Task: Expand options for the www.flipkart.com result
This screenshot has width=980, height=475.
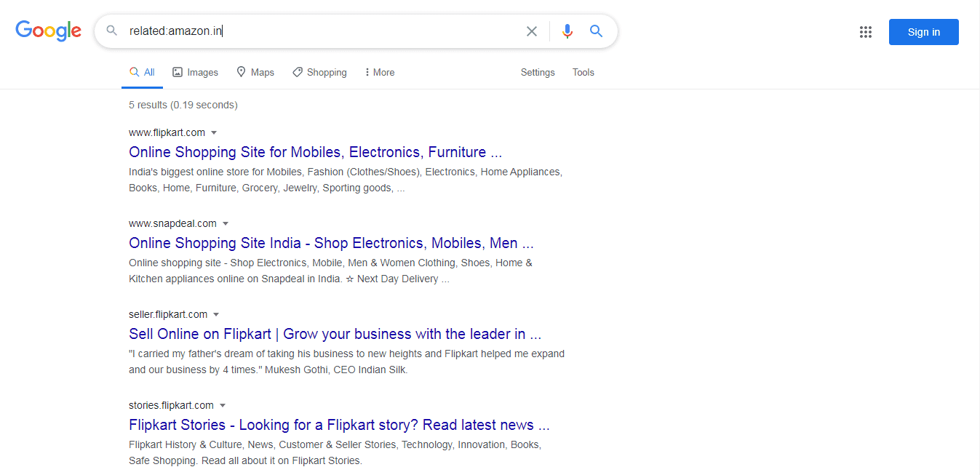Action: [x=214, y=132]
